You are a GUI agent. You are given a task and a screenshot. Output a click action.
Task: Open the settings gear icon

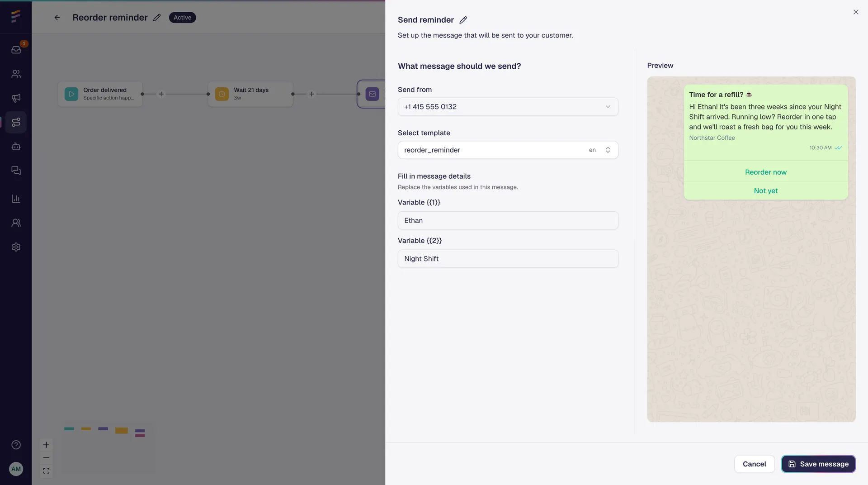[16, 247]
